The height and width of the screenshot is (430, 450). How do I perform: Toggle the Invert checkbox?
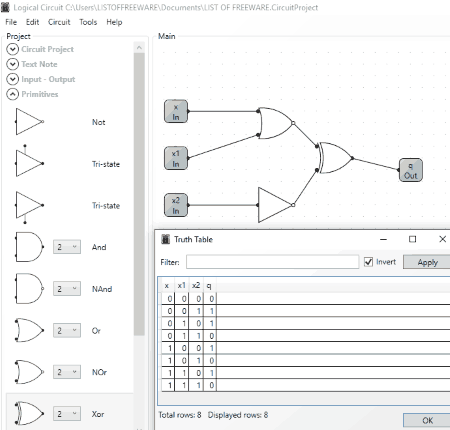tap(368, 262)
